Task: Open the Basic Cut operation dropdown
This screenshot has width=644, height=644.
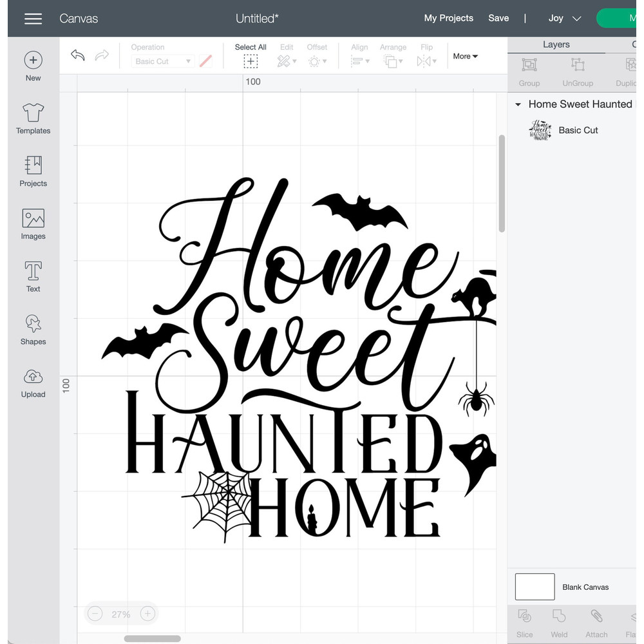Action: click(162, 61)
